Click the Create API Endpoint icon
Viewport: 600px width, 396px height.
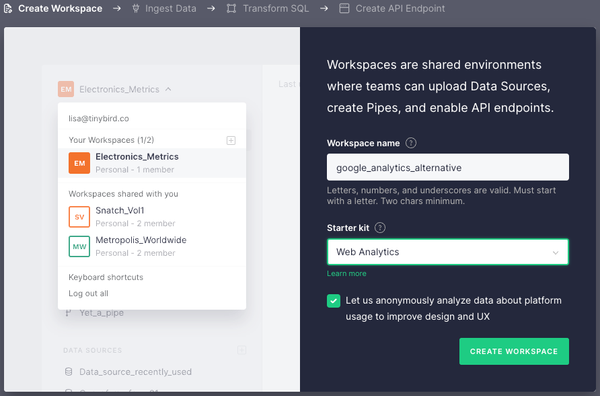(x=344, y=8)
